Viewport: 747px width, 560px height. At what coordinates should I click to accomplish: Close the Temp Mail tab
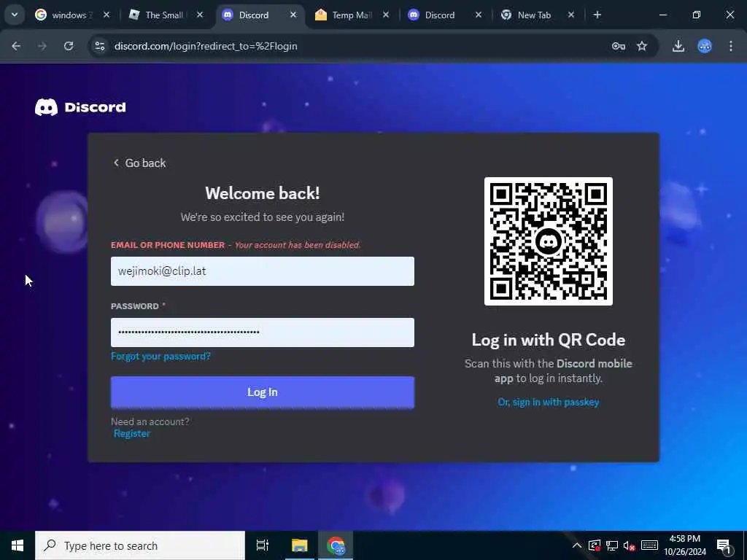tap(386, 15)
